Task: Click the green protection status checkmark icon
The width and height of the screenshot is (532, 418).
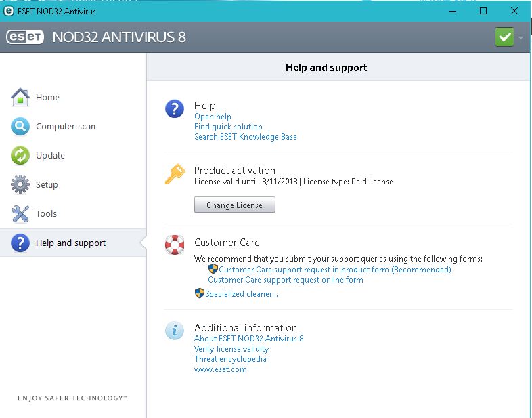Action: pyautogui.click(x=504, y=37)
